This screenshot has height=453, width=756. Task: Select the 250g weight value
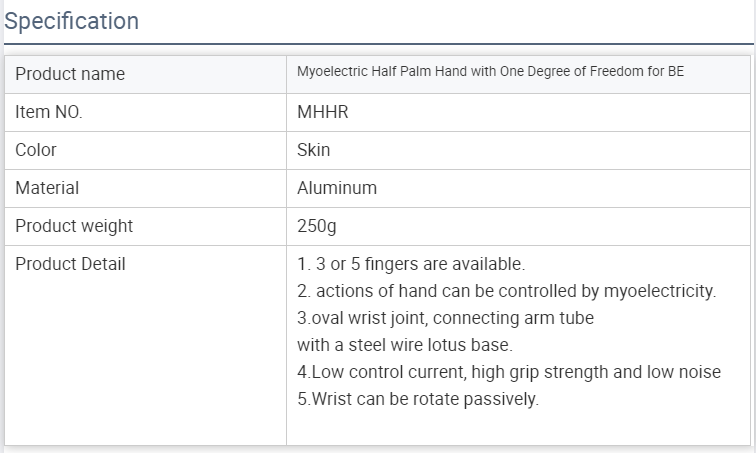[317, 226]
